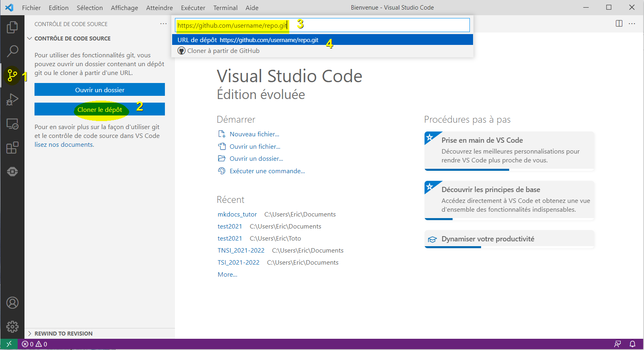The image size is (644, 350).
Task: Open the Remote Explorer view icon
Action: [x=12, y=124]
